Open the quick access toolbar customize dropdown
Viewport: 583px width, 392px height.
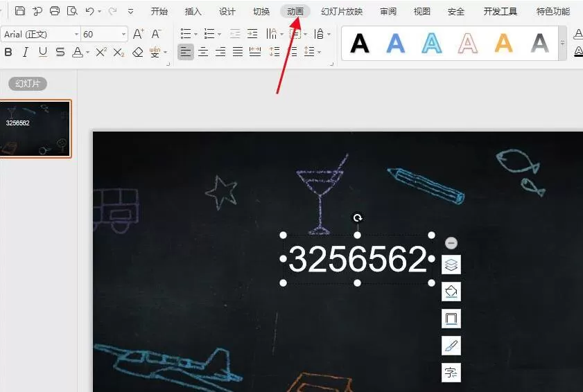point(130,12)
